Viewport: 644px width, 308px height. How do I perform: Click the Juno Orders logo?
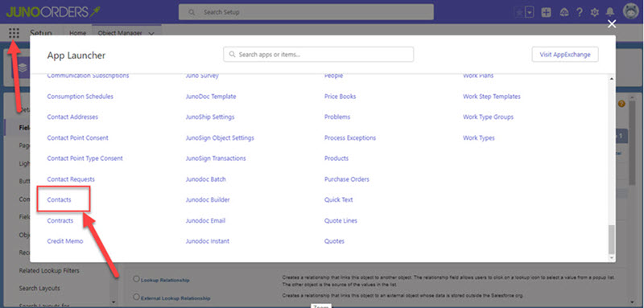click(x=53, y=11)
